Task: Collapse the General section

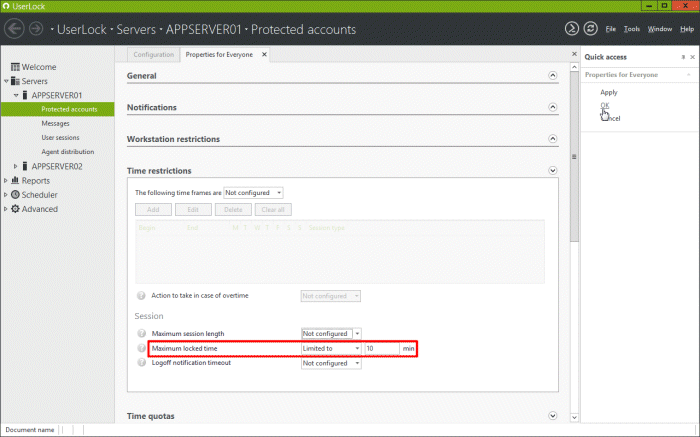Action: [x=553, y=76]
